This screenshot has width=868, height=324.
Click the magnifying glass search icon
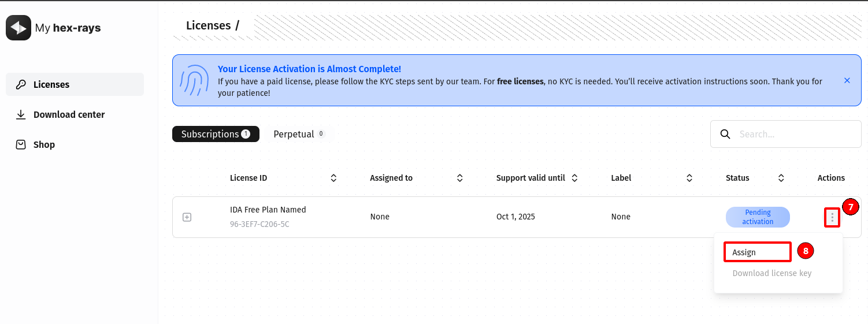(x=725, y=134)
